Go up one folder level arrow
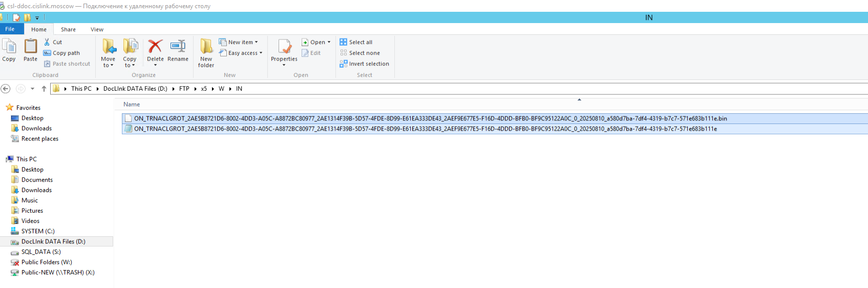Image resolution: width=868 pixels, height=288 pixels. [44, 89]
